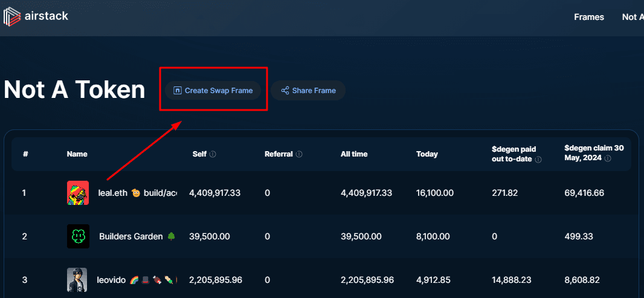Click the leal.eth name
This screenshot has width=644, height=298.
[x=138, y=193]
